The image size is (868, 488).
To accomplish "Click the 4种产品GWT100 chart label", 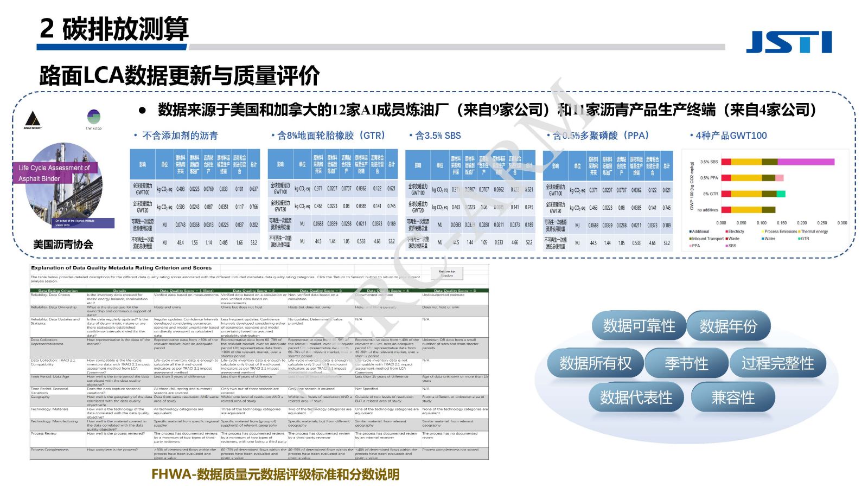I will (731, 136).
